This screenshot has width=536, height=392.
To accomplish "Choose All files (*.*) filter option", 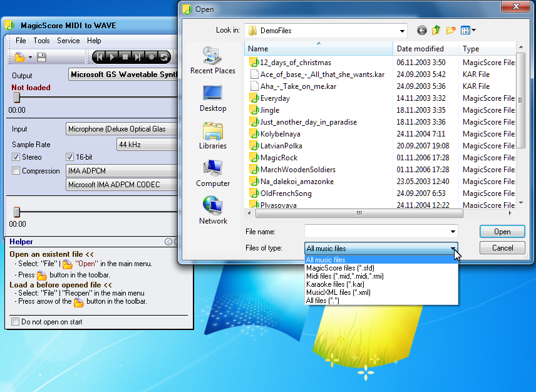I will pos(381,301).
